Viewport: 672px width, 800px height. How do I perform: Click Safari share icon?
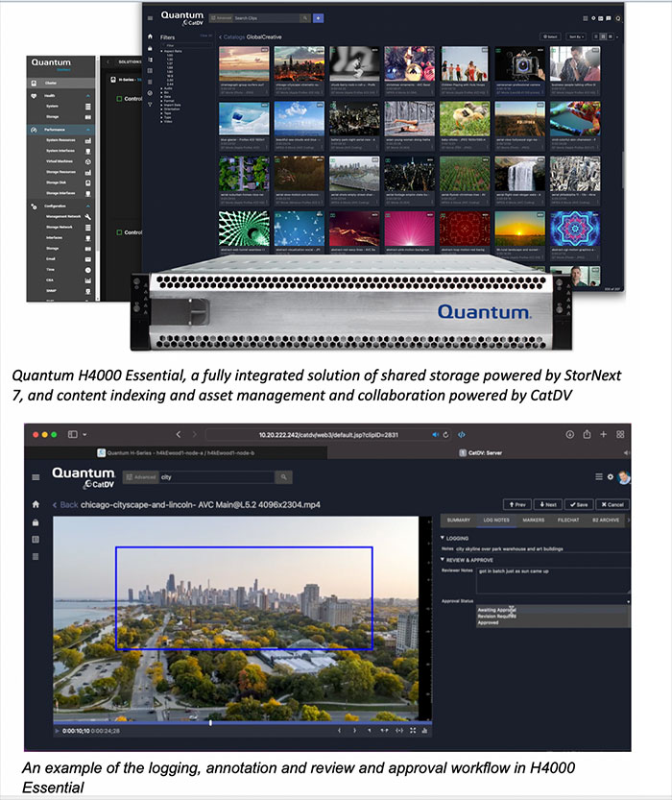587,434
